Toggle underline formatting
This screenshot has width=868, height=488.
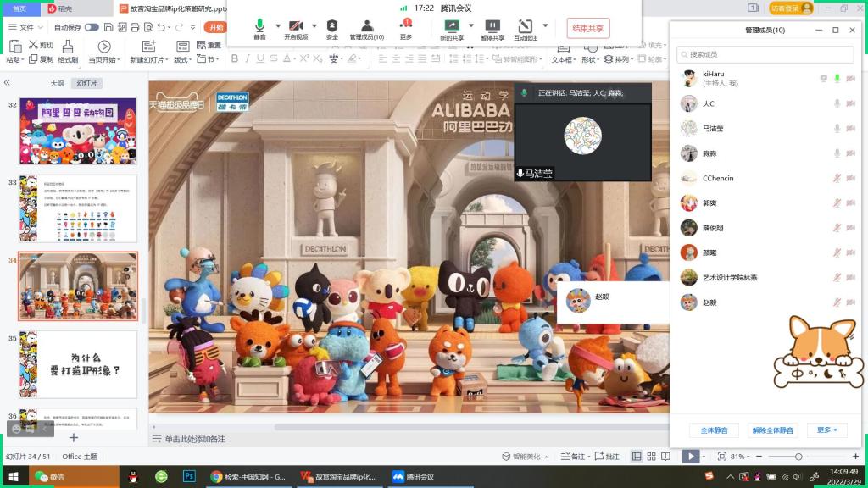coord(260,58)
